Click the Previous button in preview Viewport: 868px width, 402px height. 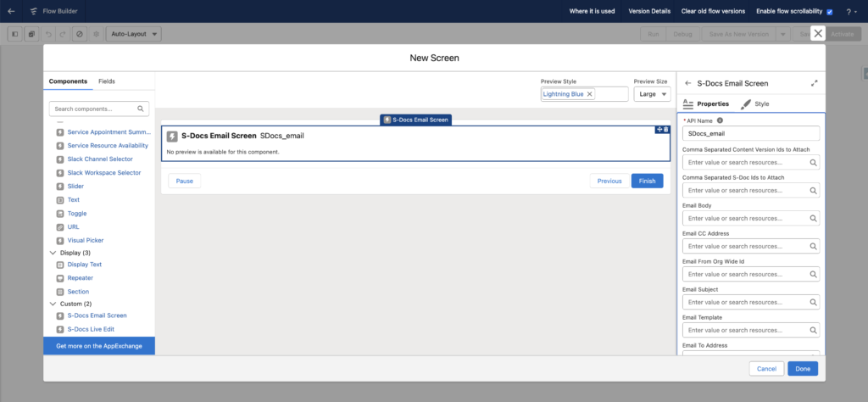609,181
